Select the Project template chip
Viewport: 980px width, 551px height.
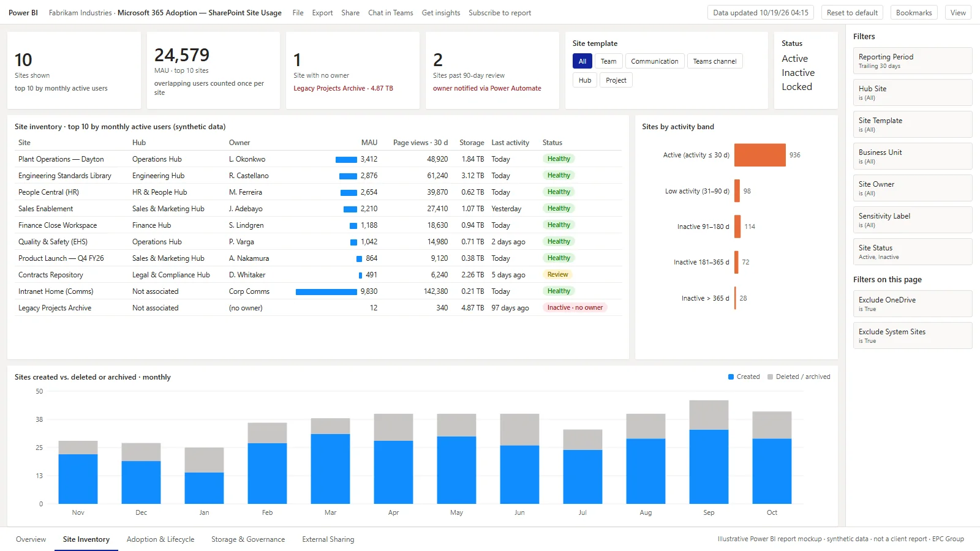click(616, 80)
